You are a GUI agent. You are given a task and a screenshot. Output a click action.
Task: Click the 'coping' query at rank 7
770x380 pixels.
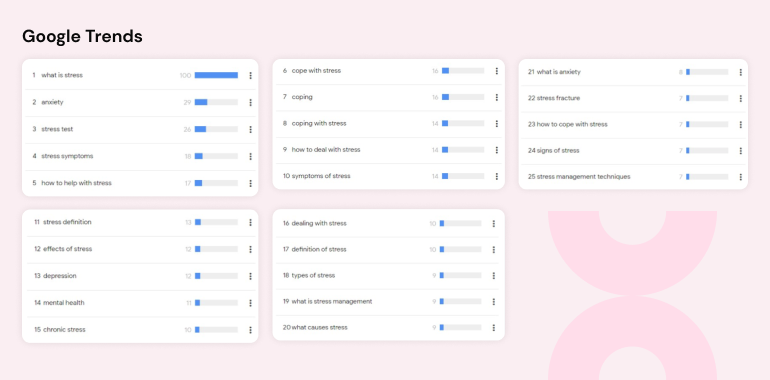[x=302, y=97]
